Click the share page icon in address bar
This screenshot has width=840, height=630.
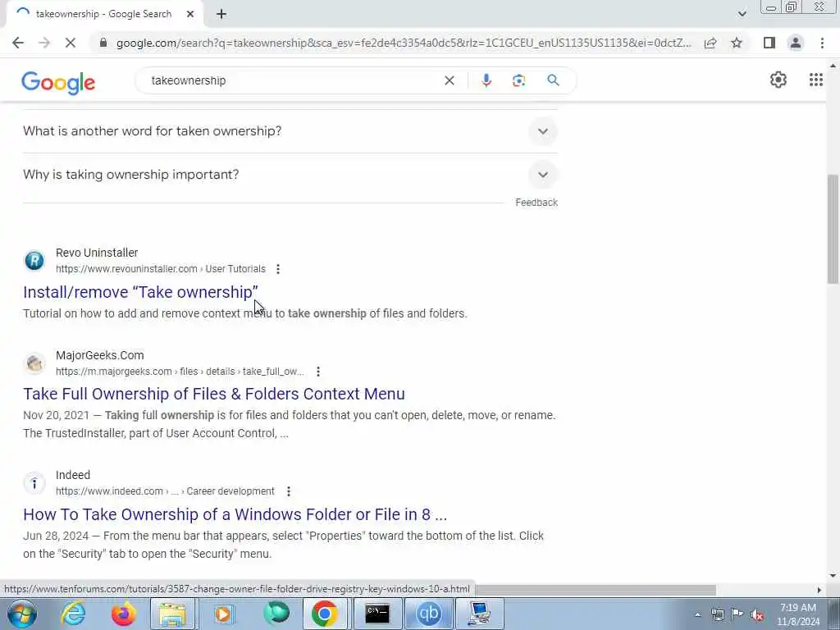[x=710, y=43]
